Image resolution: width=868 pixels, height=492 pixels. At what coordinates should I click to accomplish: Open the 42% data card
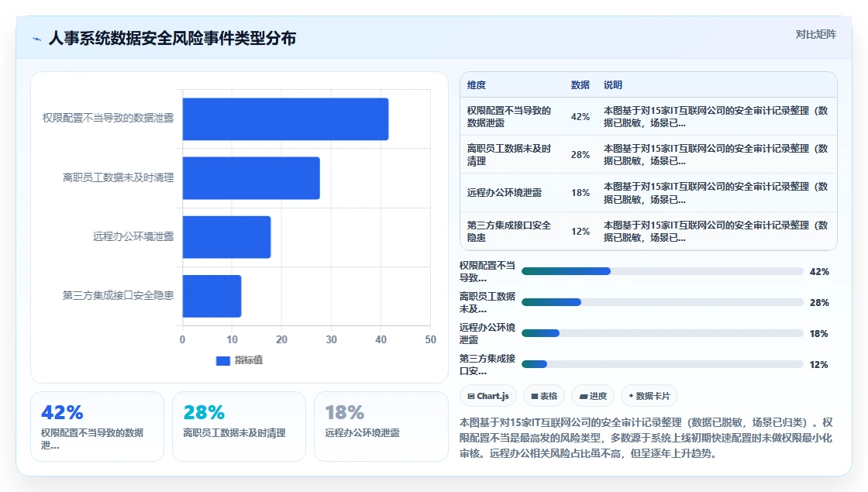pyautogui.click(x=97, y=426)
